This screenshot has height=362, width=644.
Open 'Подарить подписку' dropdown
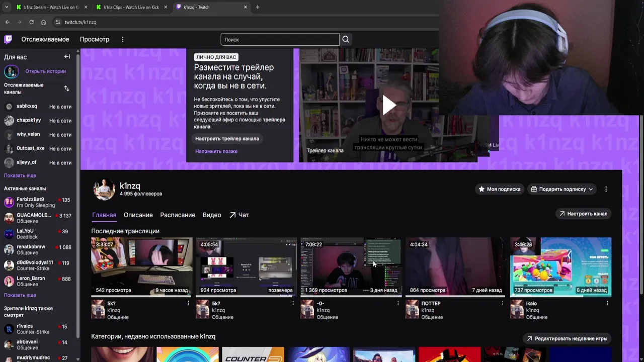click(x=562, y=189)
